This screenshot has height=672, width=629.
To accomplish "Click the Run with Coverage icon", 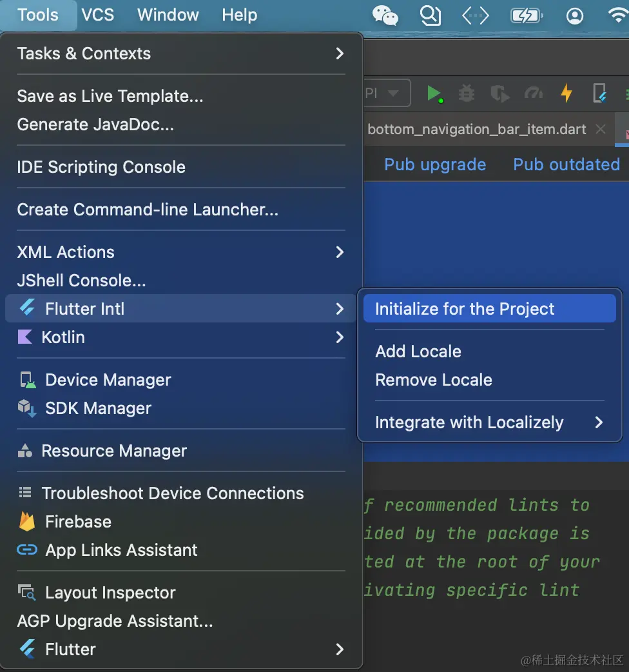I will 499,94.
